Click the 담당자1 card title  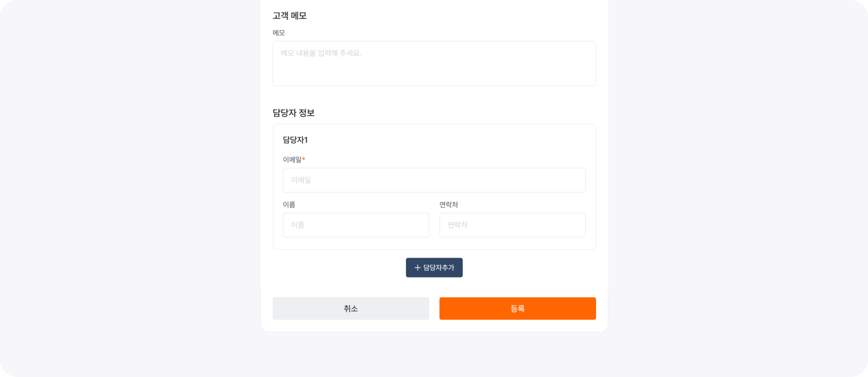(296, 140)
